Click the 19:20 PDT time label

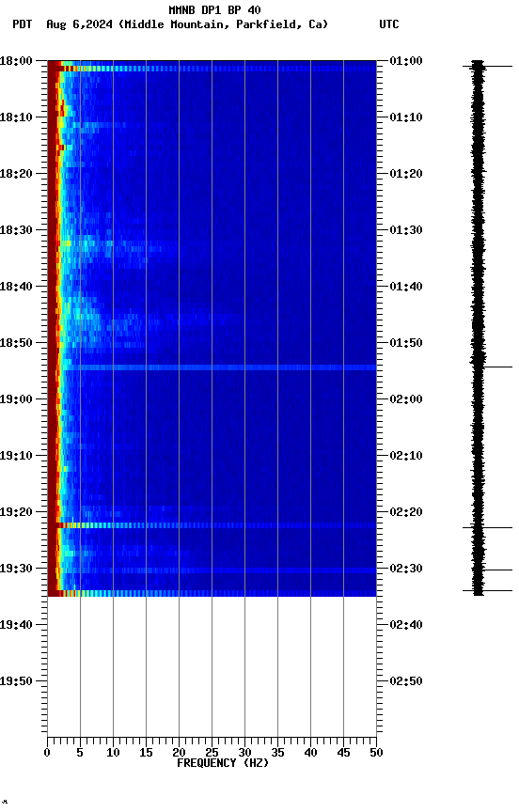[x=16, y=512]
